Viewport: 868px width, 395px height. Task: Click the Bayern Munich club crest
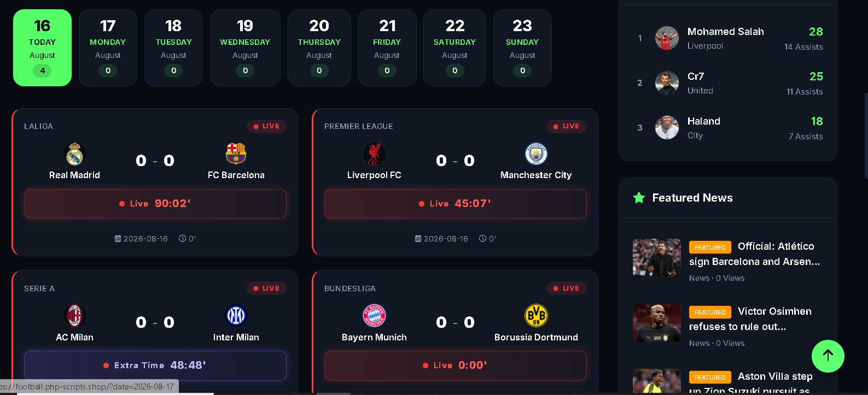[x=374, y=316]
